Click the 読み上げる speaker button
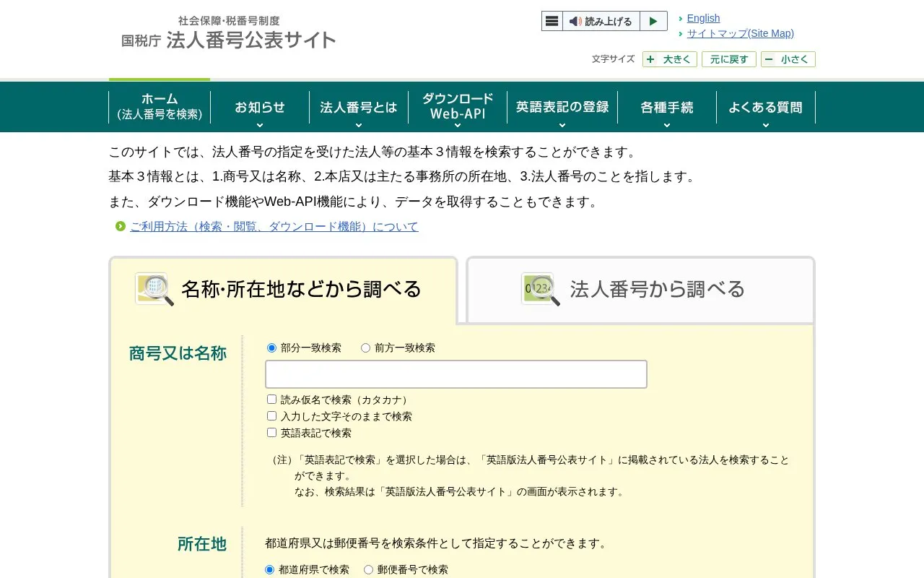This screenshot has height=578, width=924. pos(601,21)
